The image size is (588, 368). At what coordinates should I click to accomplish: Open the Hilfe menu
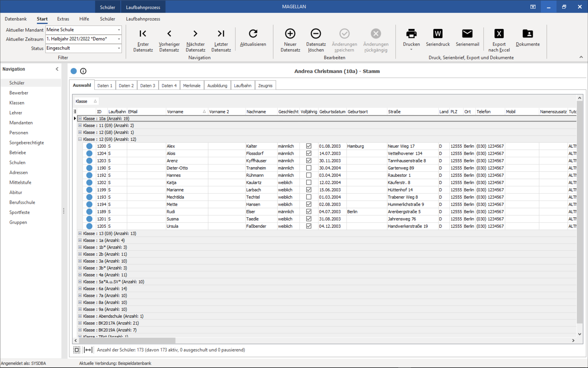[x=84, y=19]
